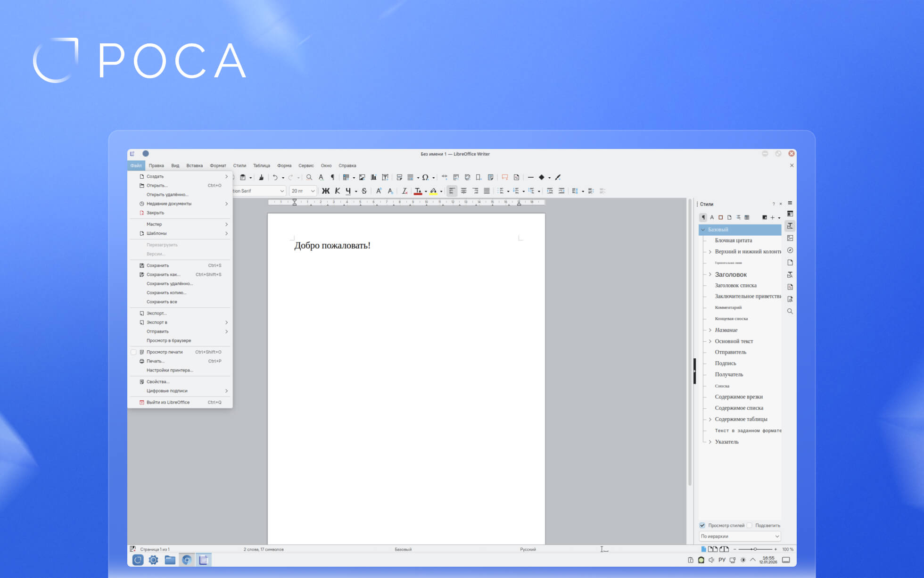This screenshot has height=578, width=924.
Task: Open the Navigator compass in sidebar
Action: tap(790, 250)
